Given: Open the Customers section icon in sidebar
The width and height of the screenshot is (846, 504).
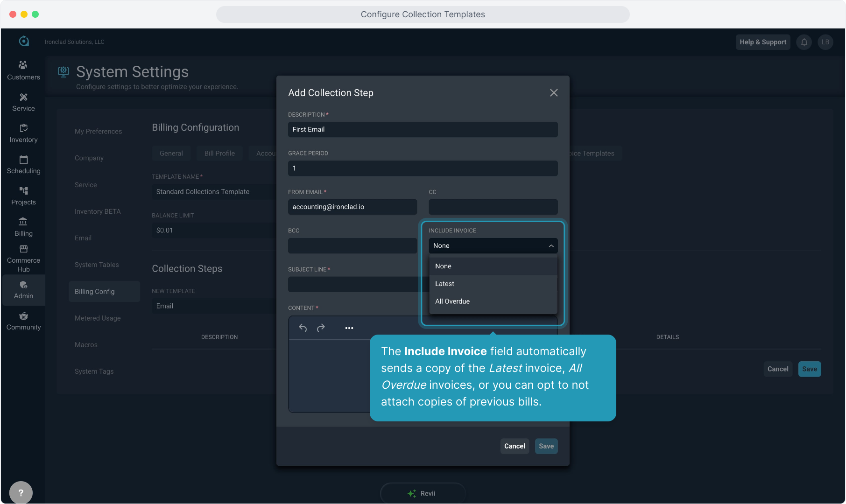Looking at the screenshot, I should tap(23, 65).
